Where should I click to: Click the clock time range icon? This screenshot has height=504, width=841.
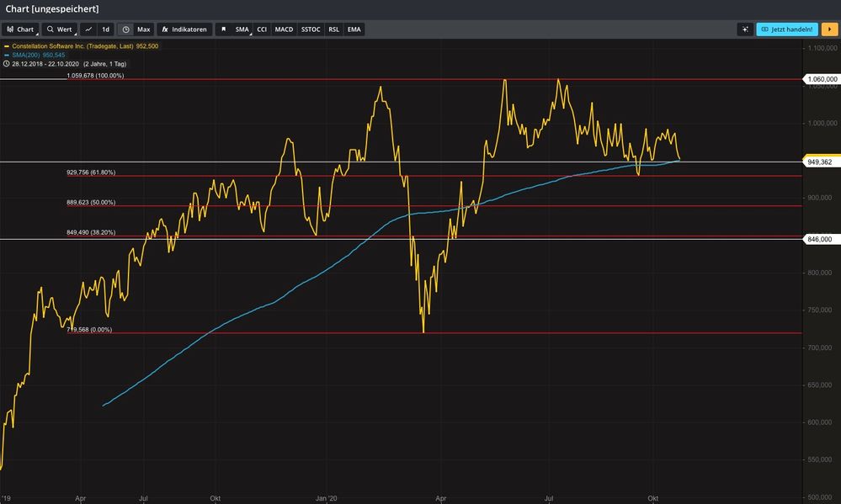(125, 29)
